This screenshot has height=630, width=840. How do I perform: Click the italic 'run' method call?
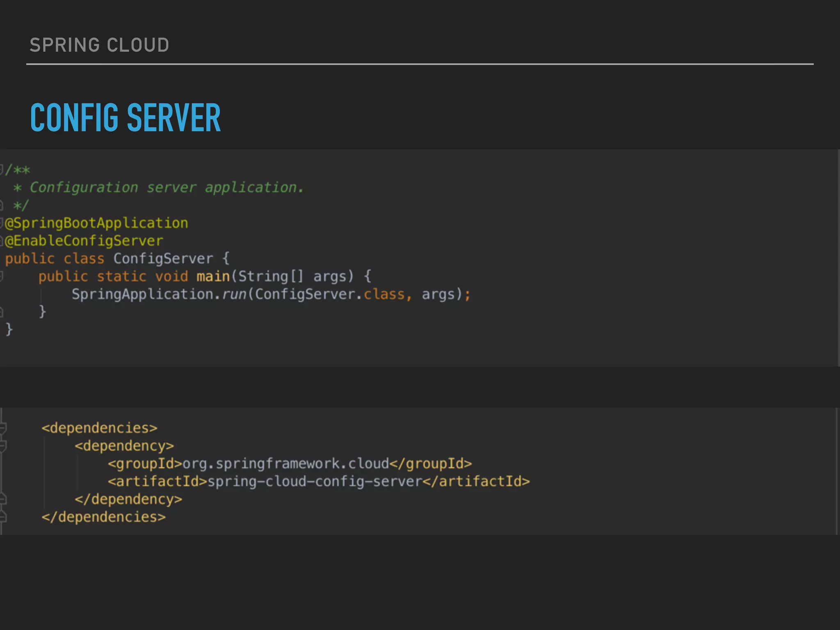234,294
